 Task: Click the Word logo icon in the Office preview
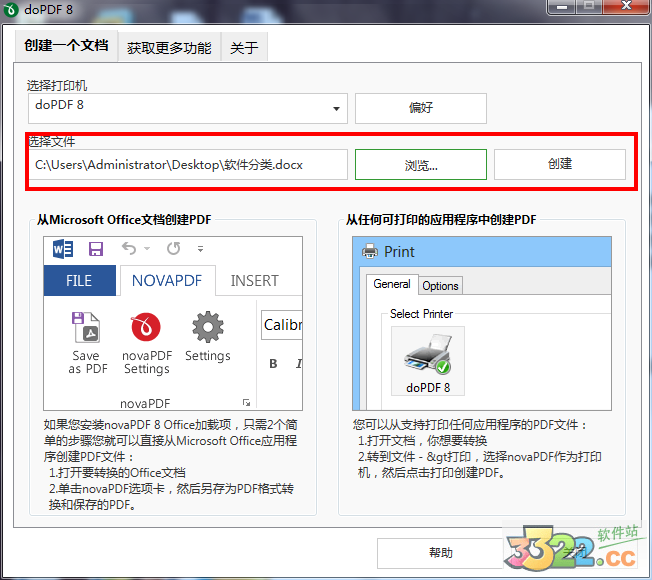63,249
